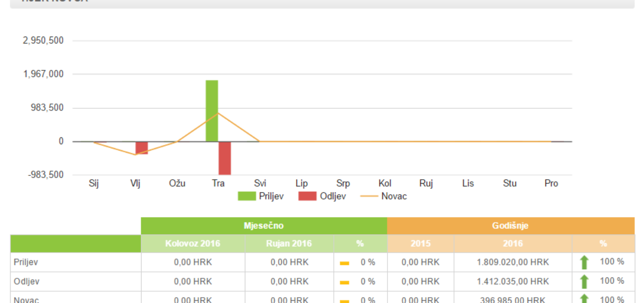Image resolution: width=644 pixels, height=303 pixels.
Task: Click the Vlj month label on axis
Action: click(x=135, y=183)
